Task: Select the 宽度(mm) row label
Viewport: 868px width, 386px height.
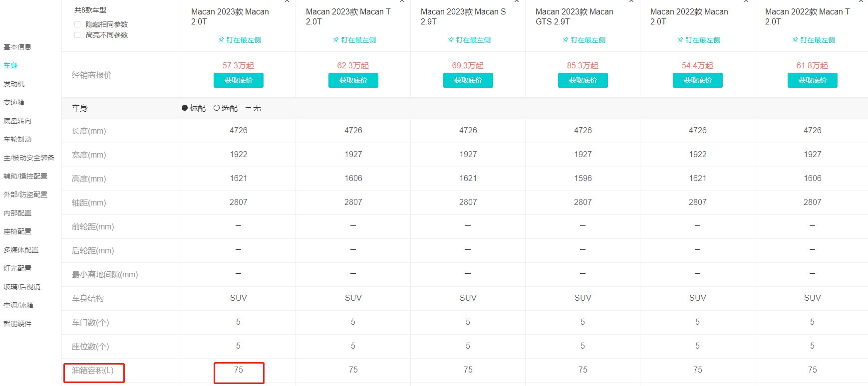Action: click(89, 155)
